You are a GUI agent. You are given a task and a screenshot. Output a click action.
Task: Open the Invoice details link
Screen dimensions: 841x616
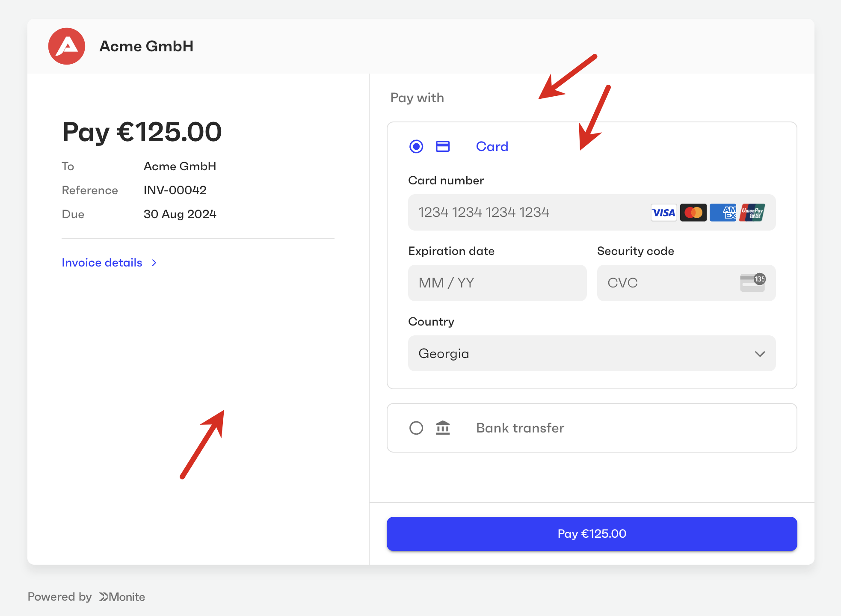(x=102, y=263)
